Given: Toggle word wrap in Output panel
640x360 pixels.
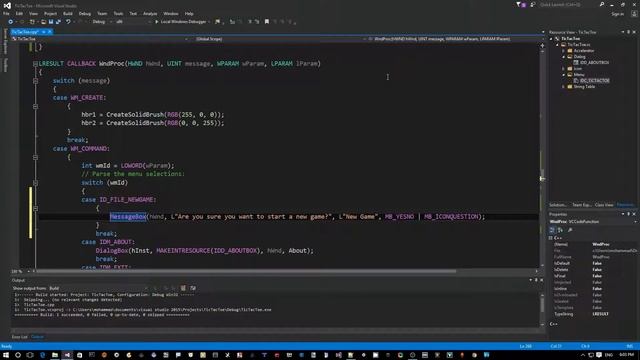Looking at the screenshot, I should point(193,288).
